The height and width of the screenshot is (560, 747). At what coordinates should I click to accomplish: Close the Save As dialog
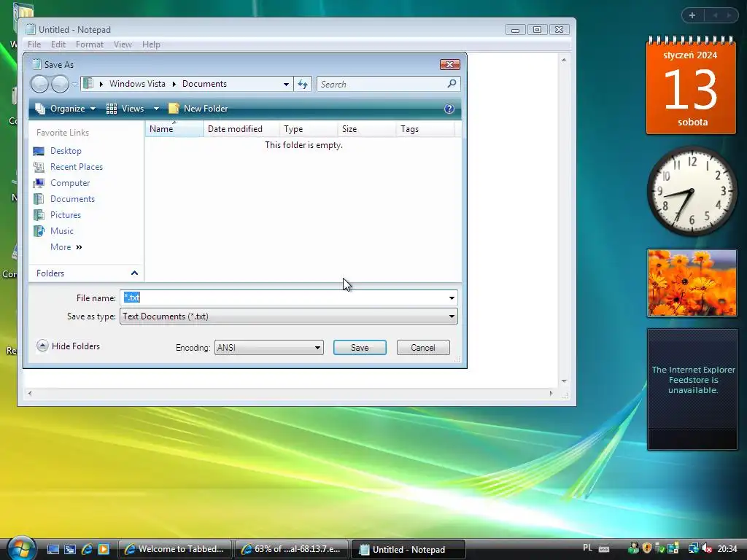point(449,64)
